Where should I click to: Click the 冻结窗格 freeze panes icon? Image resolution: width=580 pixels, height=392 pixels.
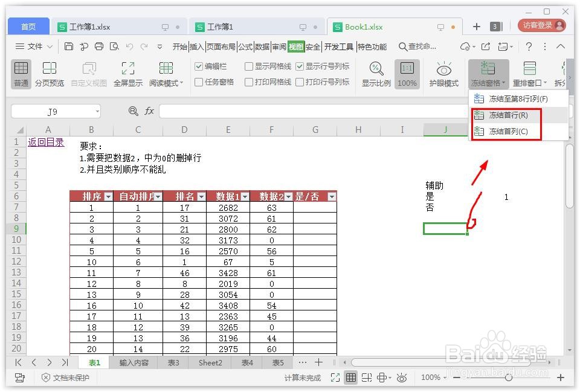pos(489,68)
